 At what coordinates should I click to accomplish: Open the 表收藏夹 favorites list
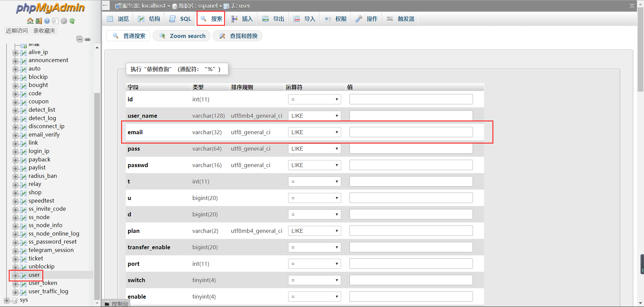(x=44, y=31)
